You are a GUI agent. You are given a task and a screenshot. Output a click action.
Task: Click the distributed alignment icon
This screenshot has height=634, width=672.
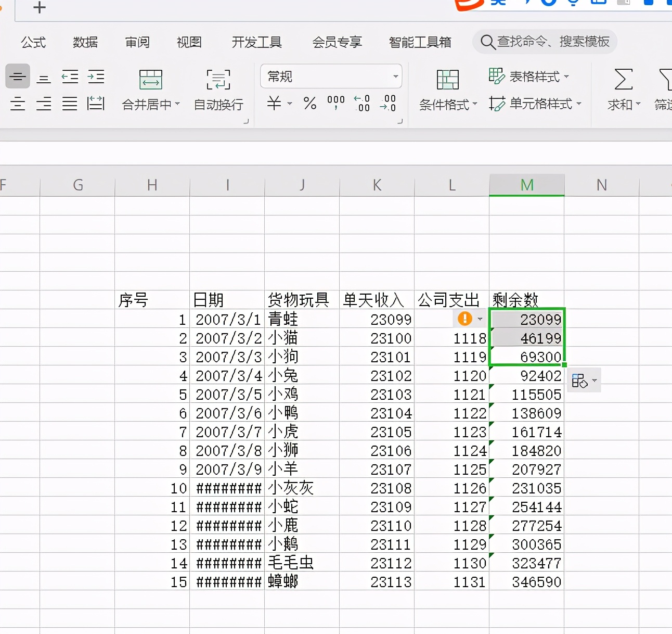[96, 104]
